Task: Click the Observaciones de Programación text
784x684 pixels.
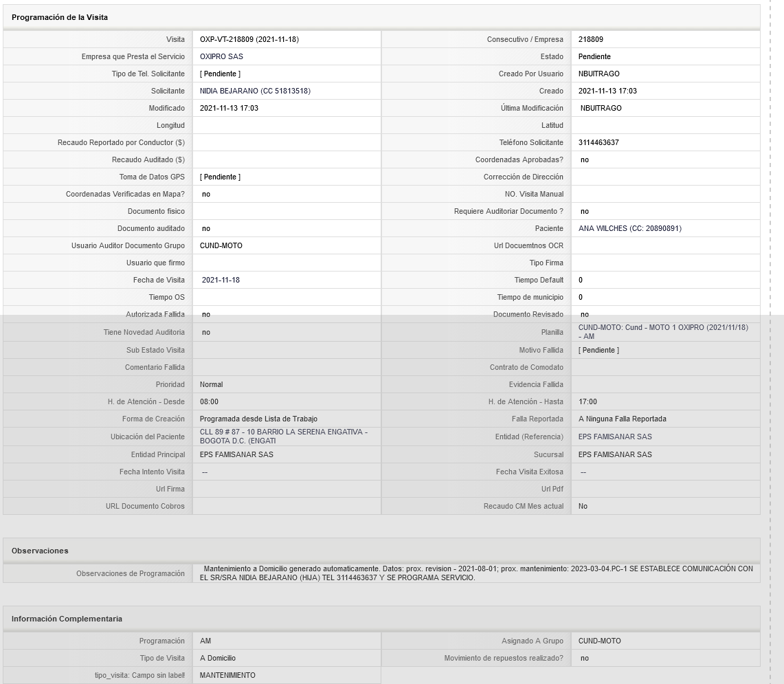Action: pos(476,573)
